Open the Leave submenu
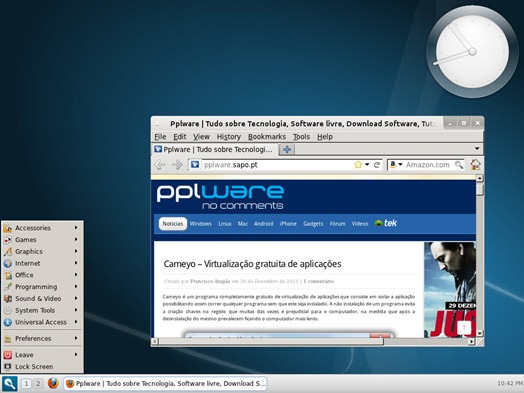The width and height of the screenshot is (524, 393). [42, 355]
